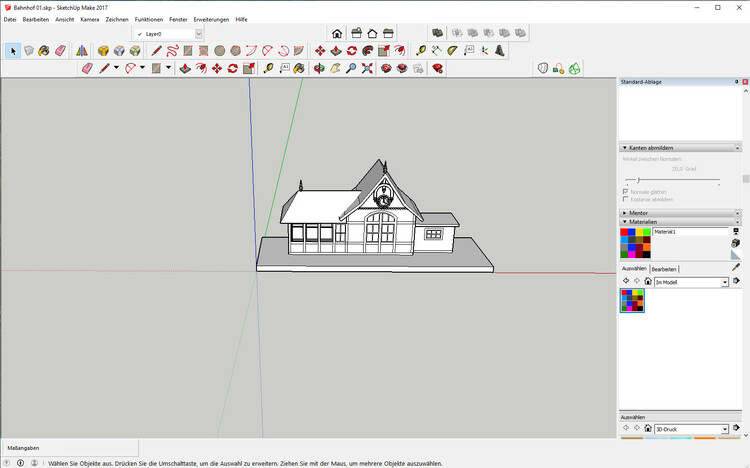Click details arrow beside In Modell dropdown
Screen dimensions: 750x468
tap(736, 281)
